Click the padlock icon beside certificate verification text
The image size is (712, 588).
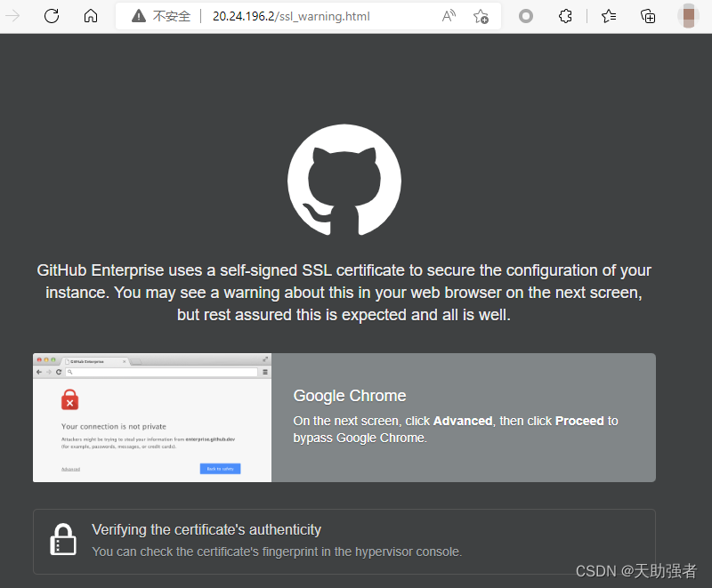point(62,538)
